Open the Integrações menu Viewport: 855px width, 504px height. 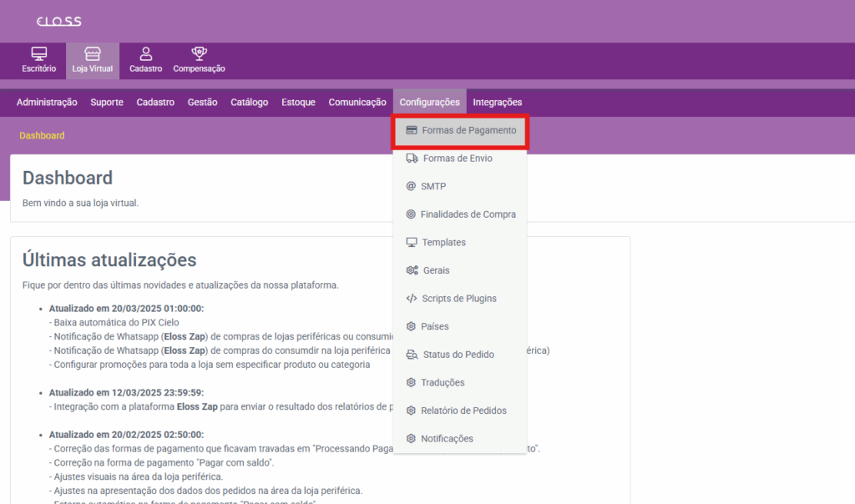click(x=497, y=103)
